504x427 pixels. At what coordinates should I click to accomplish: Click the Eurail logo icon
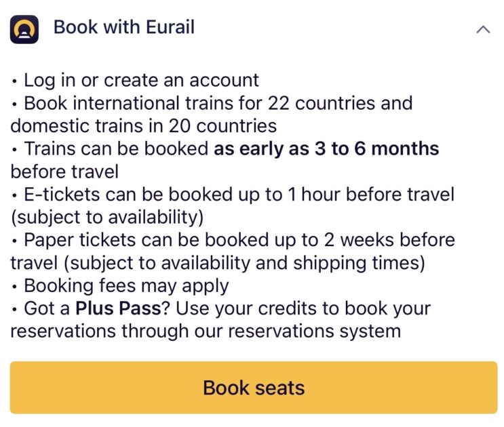[24, 28]
